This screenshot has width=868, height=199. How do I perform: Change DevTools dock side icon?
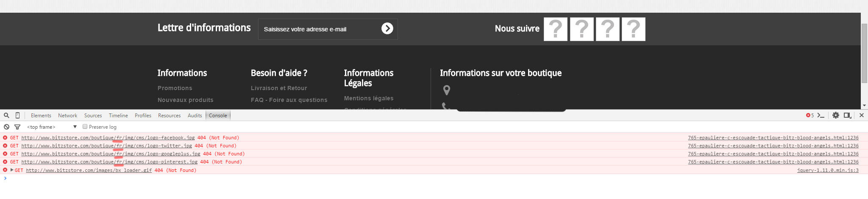pos(847,115)
